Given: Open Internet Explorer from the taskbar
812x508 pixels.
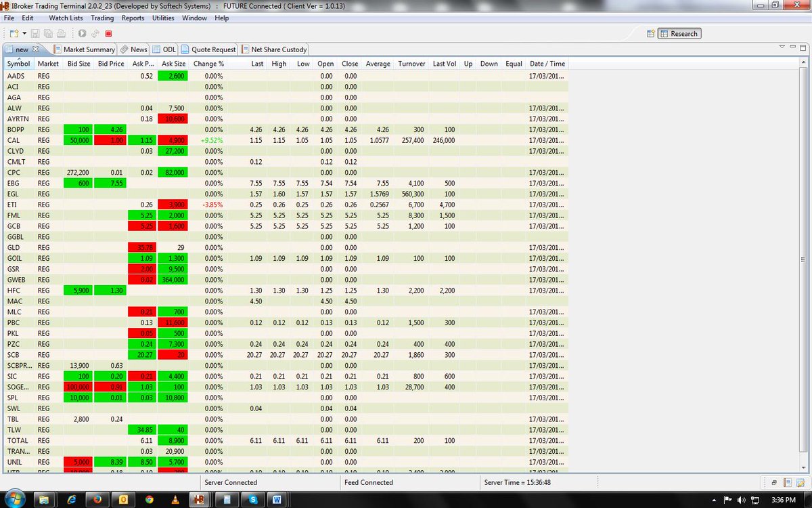Looking at the screenshot, I should point(71,499).
